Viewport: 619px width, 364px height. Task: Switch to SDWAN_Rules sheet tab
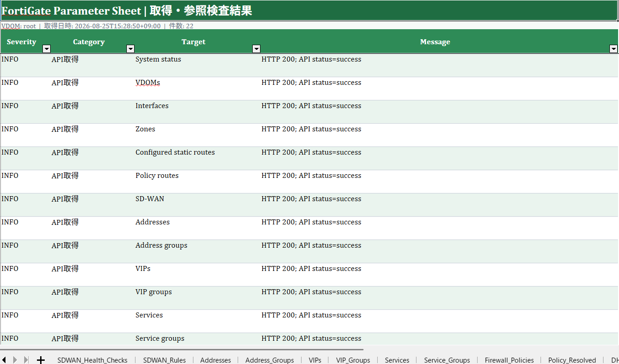(x=164, y=360)
